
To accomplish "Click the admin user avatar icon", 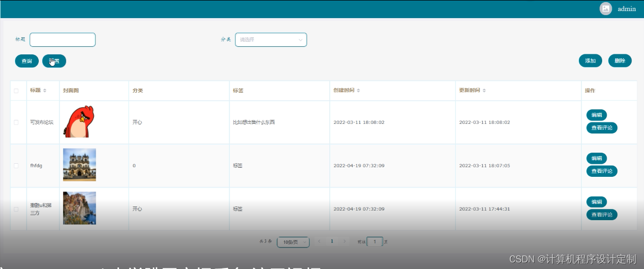I will tap(606, 9).
